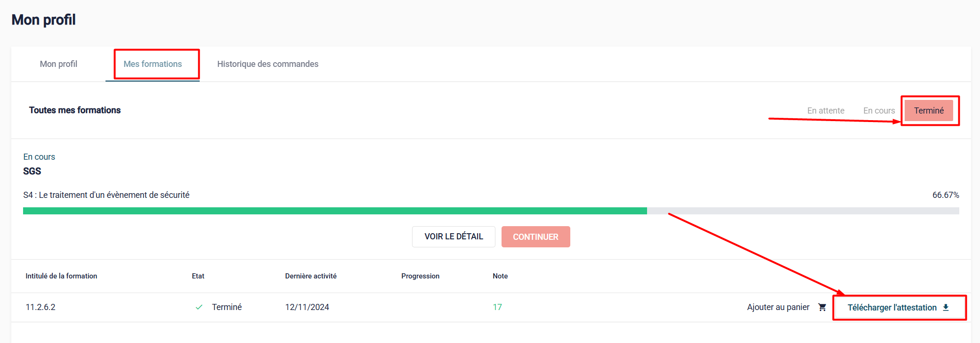Click the Intitulé de la formation header
Screen dimensions: 980x343
(x=61, y=276)
